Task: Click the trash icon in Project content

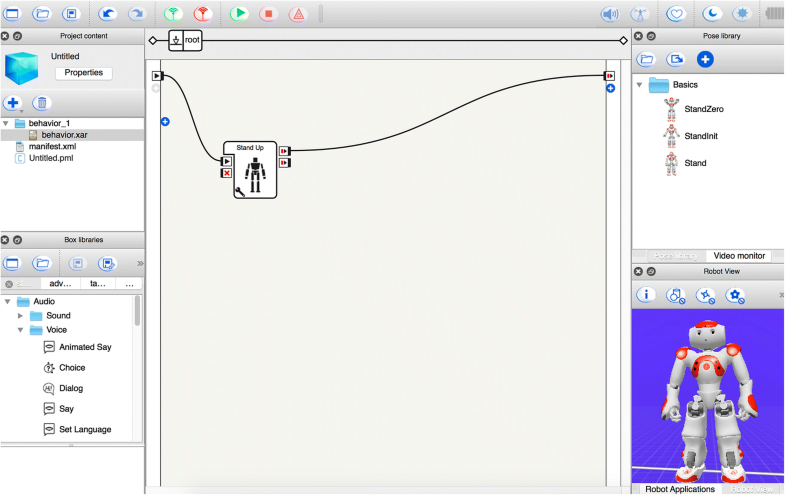Action: click(x=41, y=103)
